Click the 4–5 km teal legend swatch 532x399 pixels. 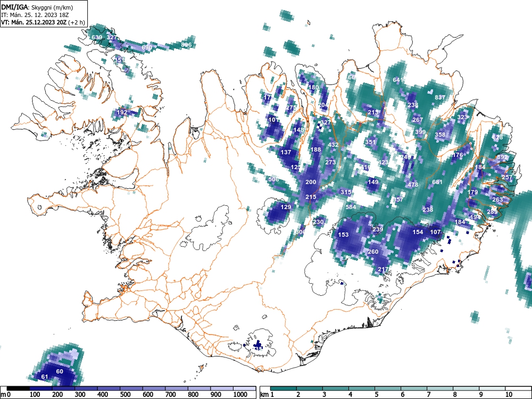362,388
